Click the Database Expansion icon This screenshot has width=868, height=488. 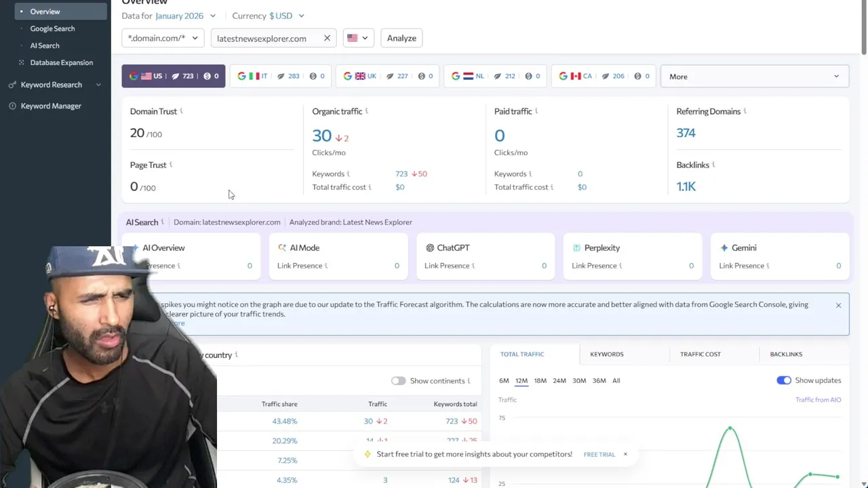[x=22, y=62]
